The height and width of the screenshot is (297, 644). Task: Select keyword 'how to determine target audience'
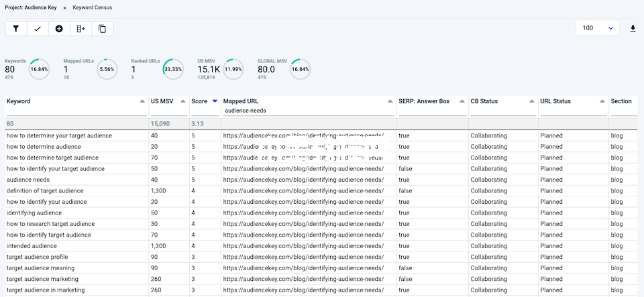(x=52, y=158)
